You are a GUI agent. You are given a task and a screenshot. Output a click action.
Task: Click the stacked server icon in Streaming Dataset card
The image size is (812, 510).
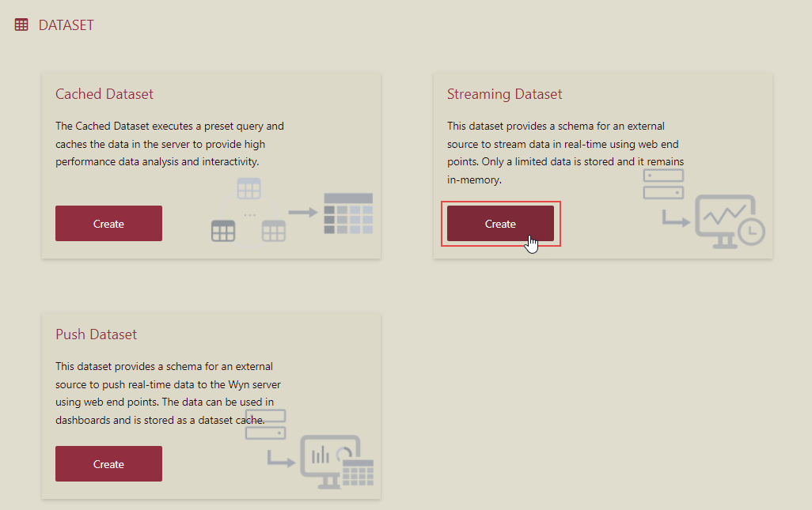tap(663, 183)
